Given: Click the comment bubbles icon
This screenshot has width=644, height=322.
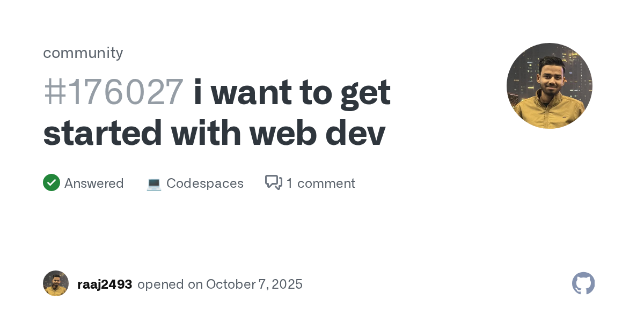Looking at the screenshot, I should [274, 183].
